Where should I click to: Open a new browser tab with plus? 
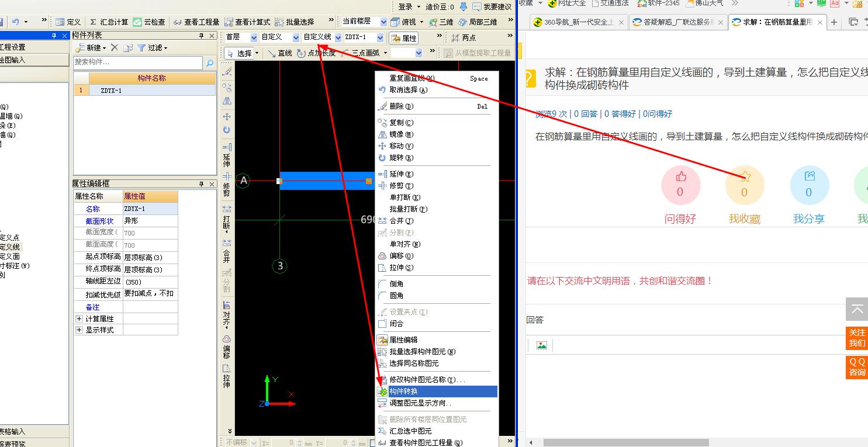tap(834, 22)
